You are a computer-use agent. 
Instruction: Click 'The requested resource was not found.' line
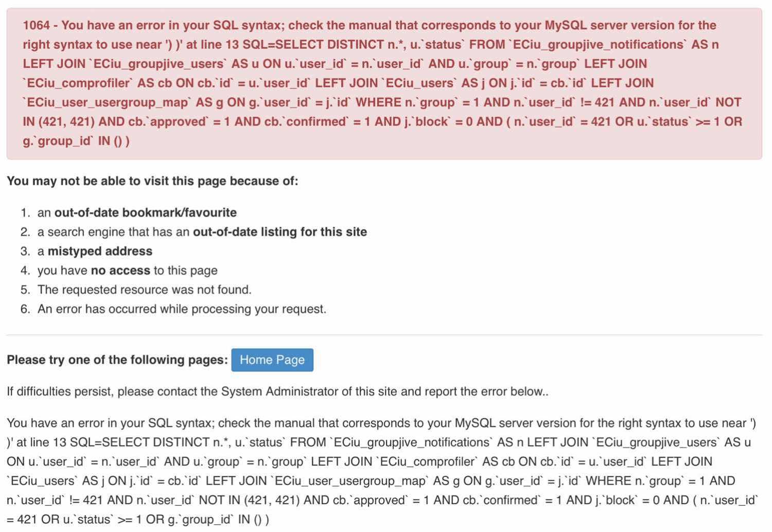click(144, 290)
